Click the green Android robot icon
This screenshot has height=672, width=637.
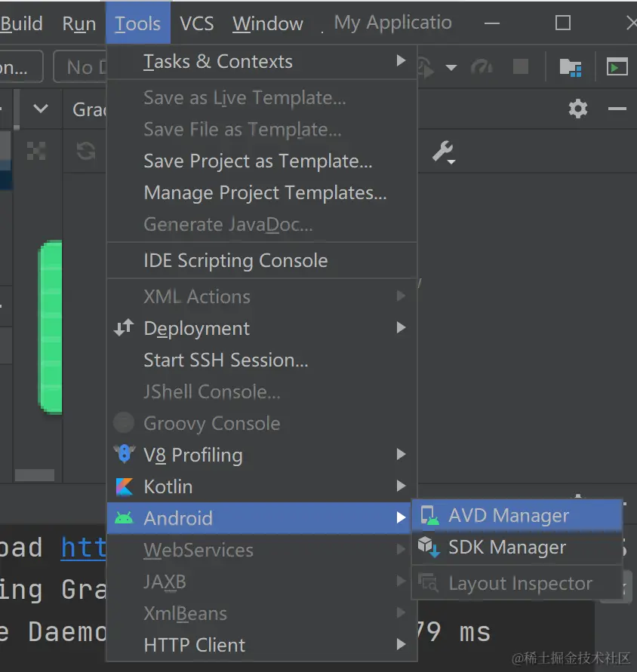coord(124,518)
